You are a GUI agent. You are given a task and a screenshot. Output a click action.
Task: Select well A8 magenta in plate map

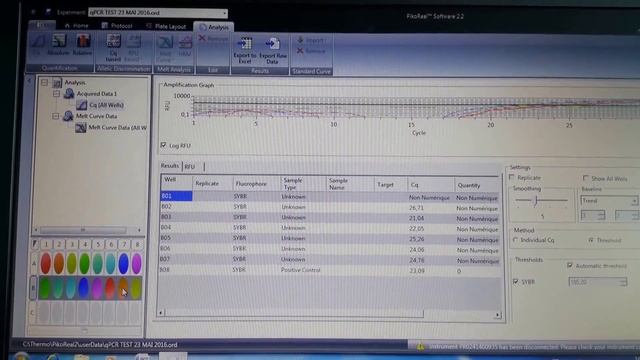[136, 263]
